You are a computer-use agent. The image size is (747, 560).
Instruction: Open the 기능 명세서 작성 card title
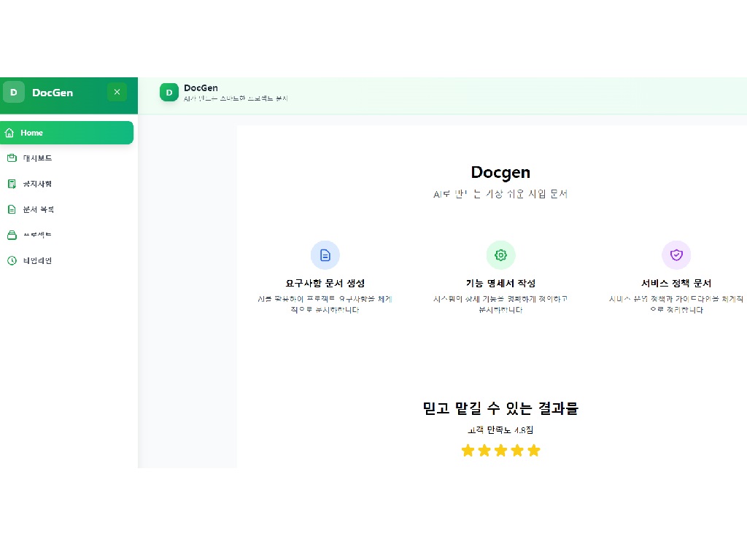tap(500, 283)
